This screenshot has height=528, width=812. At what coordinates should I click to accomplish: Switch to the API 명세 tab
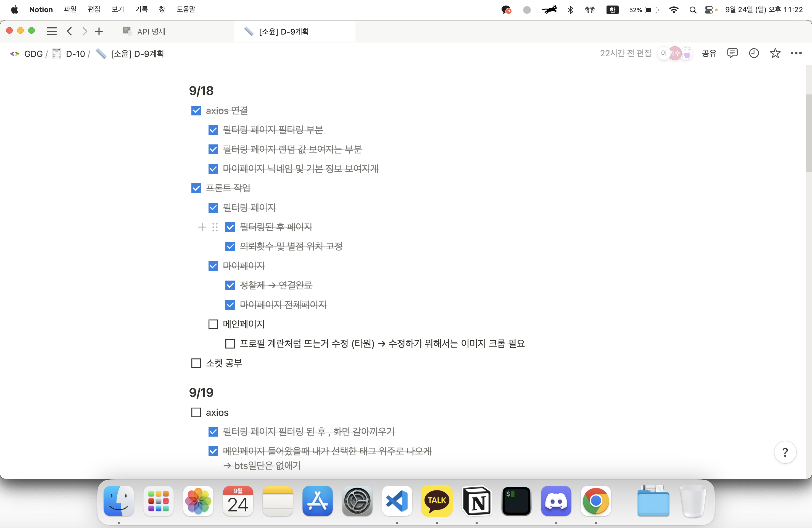[x=151, y=32]
